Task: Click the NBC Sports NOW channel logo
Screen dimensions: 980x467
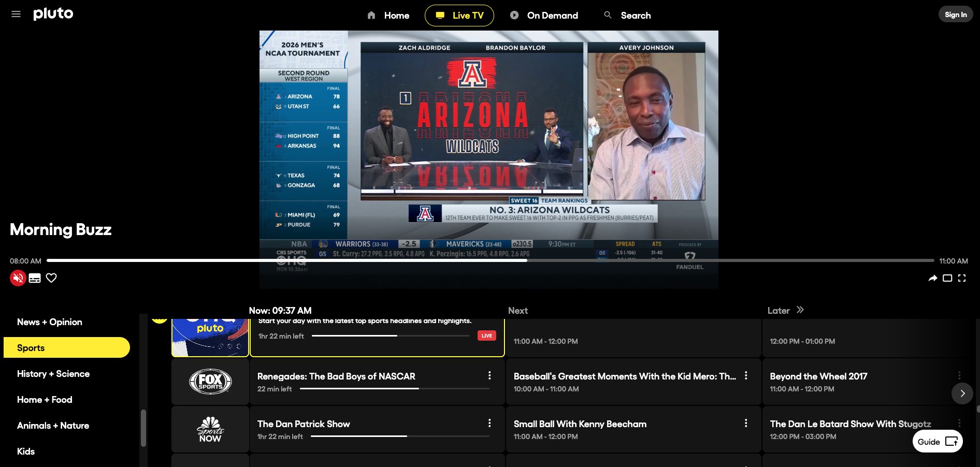Action: pyautogui.click(x=210, y=430)
